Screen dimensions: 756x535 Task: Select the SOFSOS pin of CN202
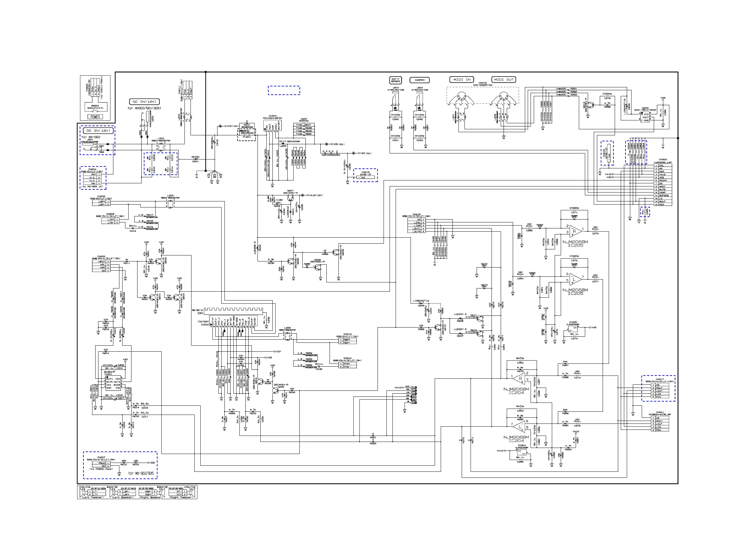tap(663, 196)
